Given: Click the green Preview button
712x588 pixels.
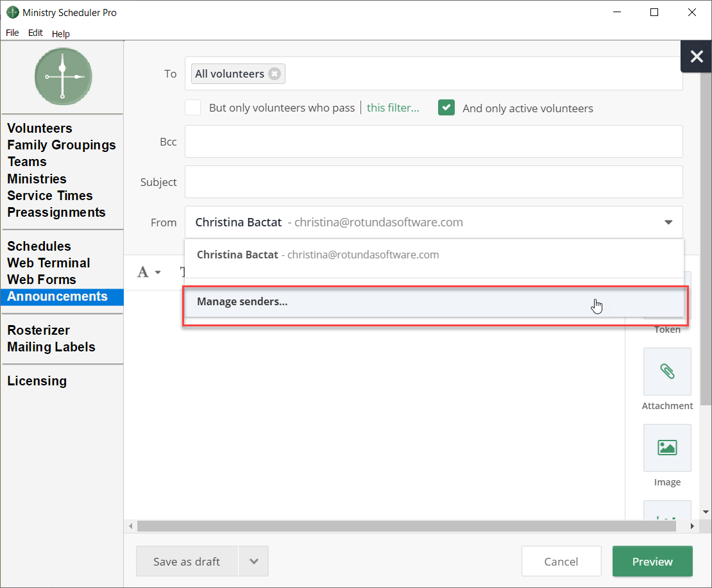Looking at the screenshot, I should (652, 561).
